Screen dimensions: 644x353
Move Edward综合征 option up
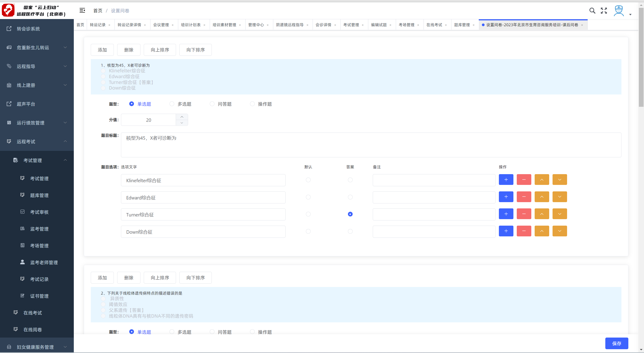542,197
